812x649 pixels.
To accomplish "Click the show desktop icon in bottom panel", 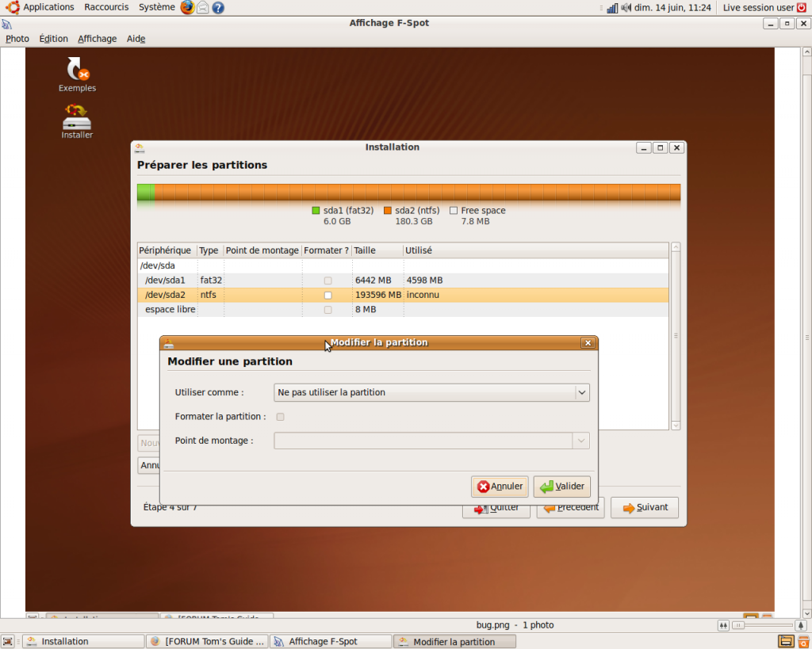I will pos(7,642).
